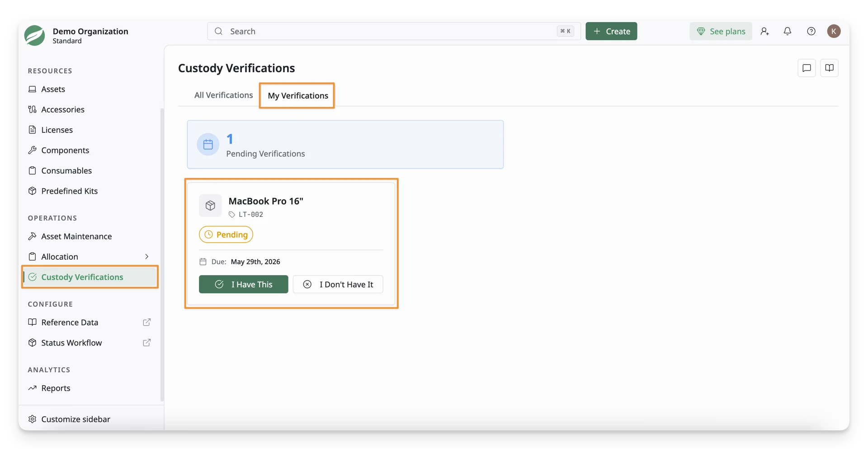Click the Predefined Kits box icon
This screenshot has height=449, width=868.
(32, 191)
